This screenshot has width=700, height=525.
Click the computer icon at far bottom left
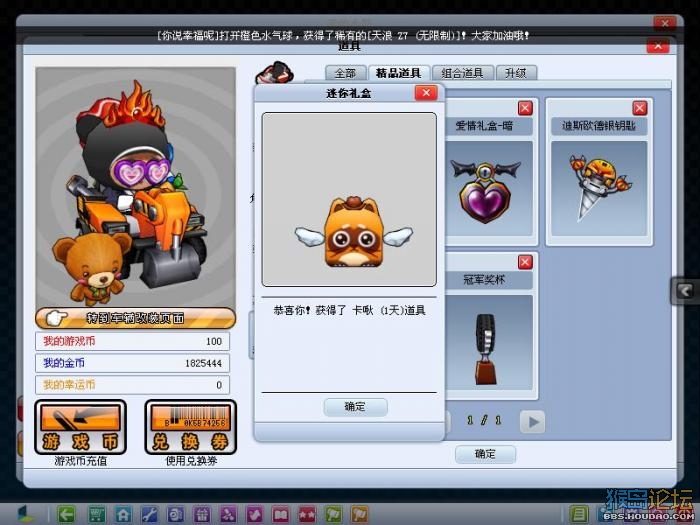click(26, 514)
